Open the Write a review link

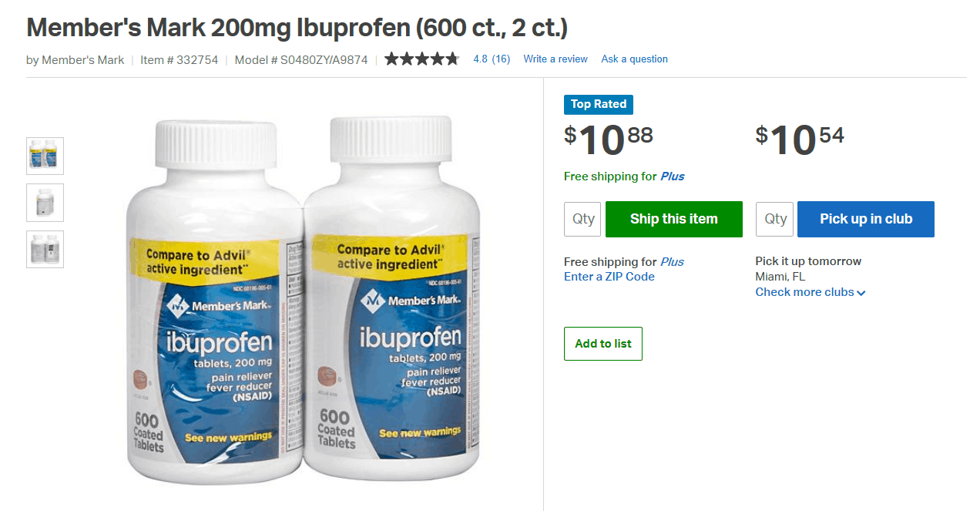click(555, 59)
